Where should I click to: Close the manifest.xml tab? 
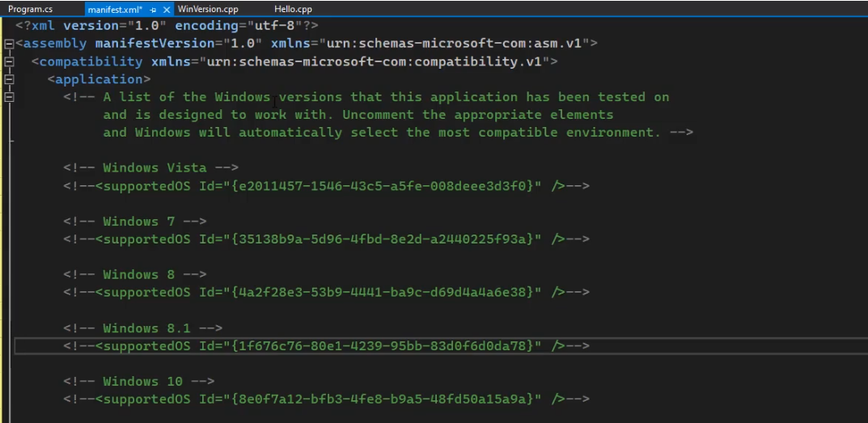pyautogui.click(x=166, y=10)
